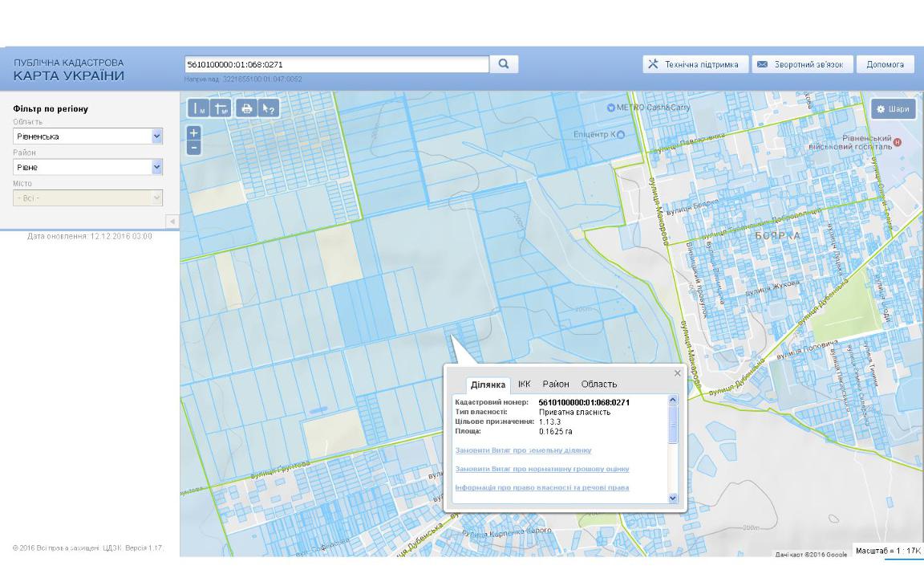Close the parcel info popup
924x578 pixels.
pos(677,373)
